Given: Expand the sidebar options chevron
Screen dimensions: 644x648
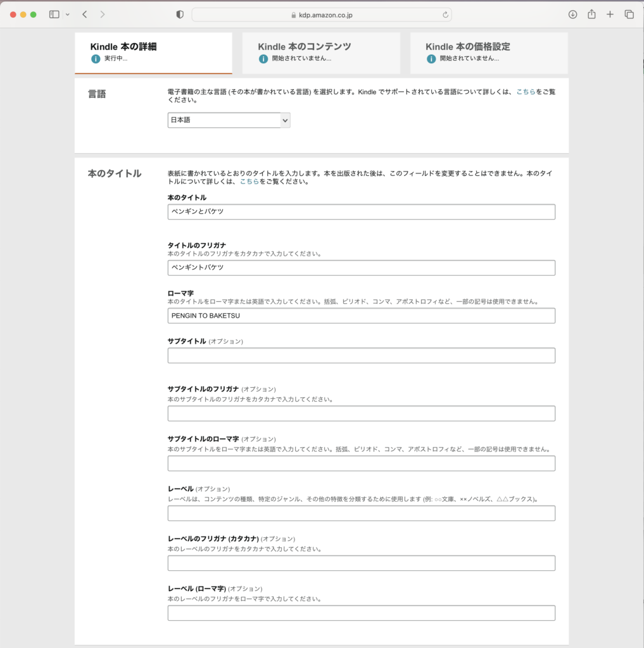Looking at the screenshot, I should point(68,15).
